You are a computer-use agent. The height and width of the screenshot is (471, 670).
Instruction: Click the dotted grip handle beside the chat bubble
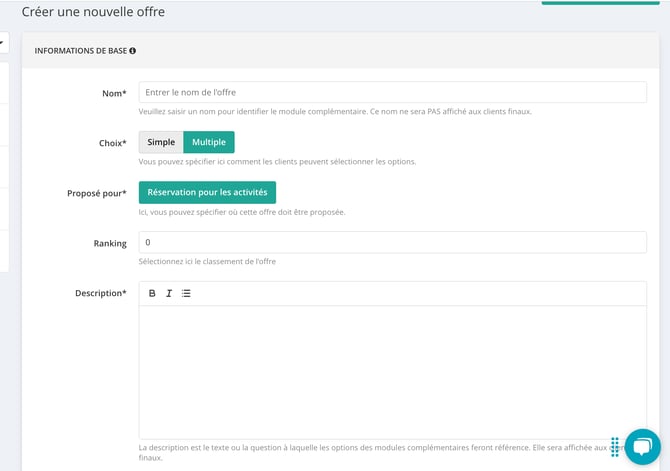pyautogui.click(x=615, y=447)
